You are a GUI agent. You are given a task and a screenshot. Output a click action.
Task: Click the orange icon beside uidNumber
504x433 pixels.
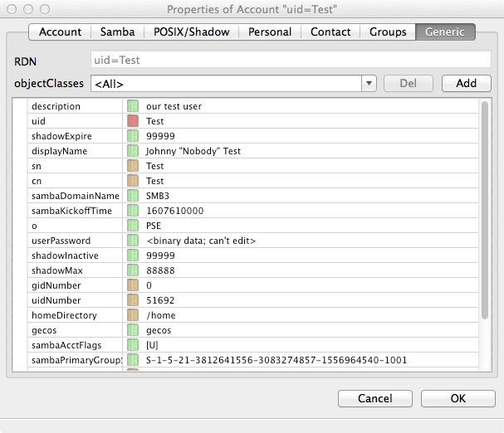coord(133,300)
